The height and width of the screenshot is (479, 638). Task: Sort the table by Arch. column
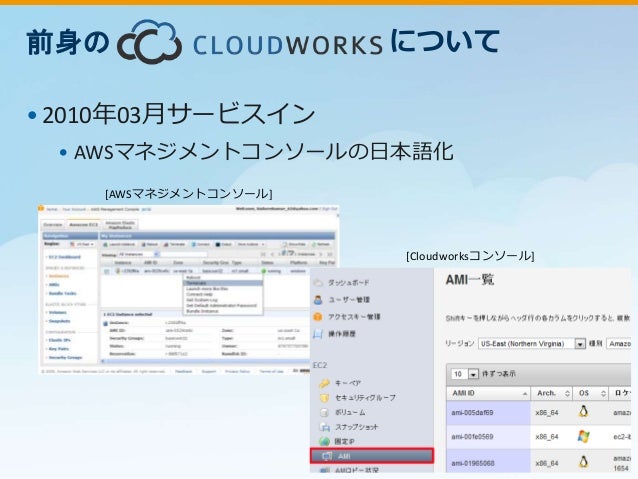[552, 393]
